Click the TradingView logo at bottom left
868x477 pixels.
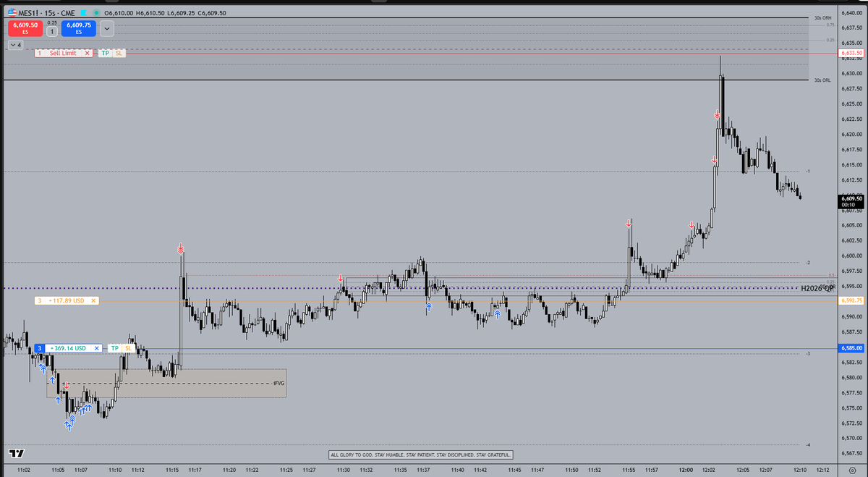(16, 454)
